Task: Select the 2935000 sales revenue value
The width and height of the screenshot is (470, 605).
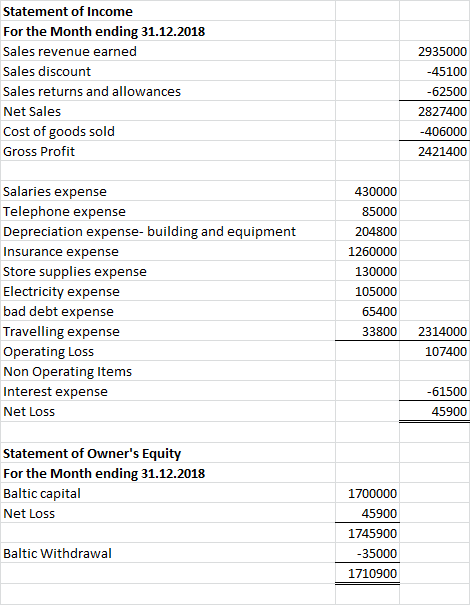Action: 434,51
